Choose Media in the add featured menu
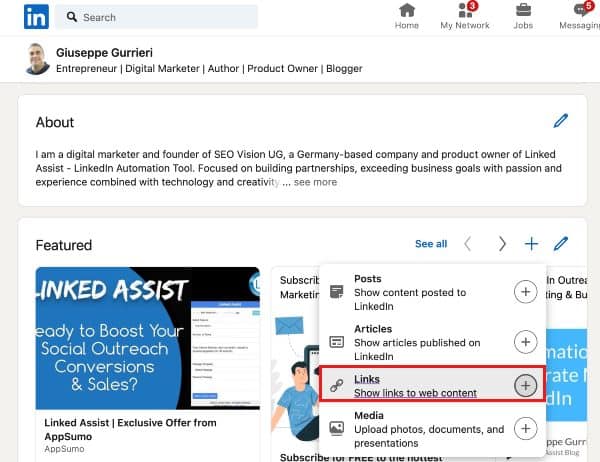 pyautogui.click(x=432, y=429)
